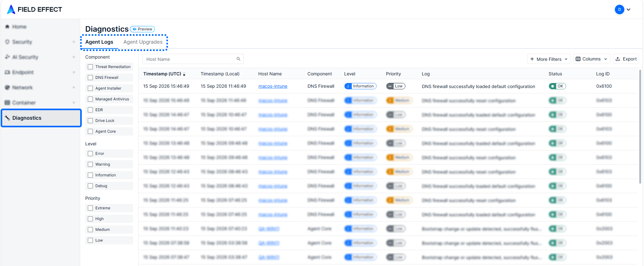644x266 pixels.
Task: Click the search magnifier in Host Name field
Action: pos(238,59)
